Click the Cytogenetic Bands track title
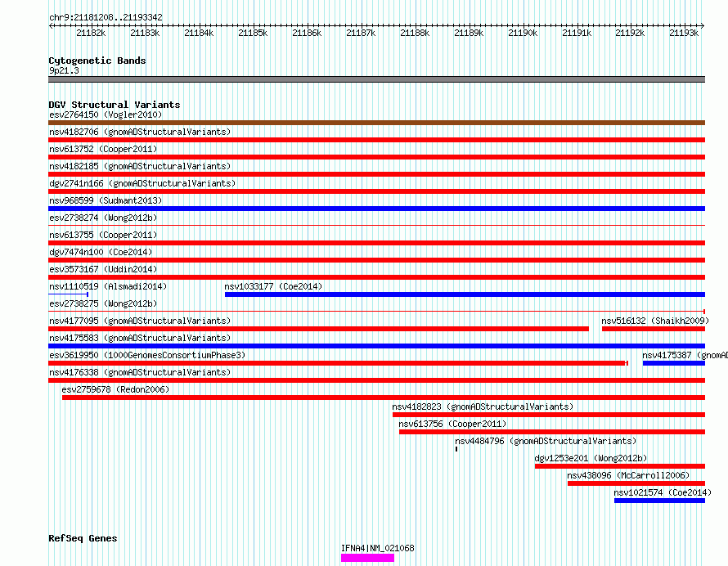 [x=97, y=61]
